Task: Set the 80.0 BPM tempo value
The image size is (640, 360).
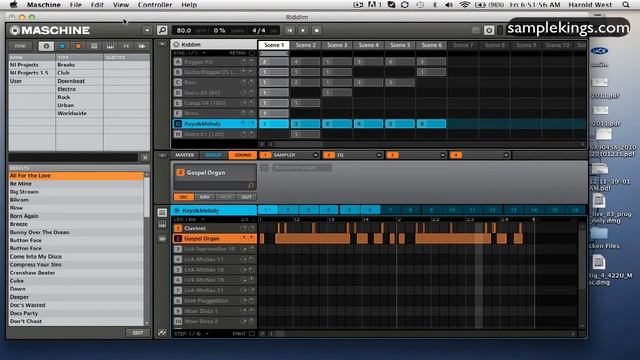Action: coord(184,30)
